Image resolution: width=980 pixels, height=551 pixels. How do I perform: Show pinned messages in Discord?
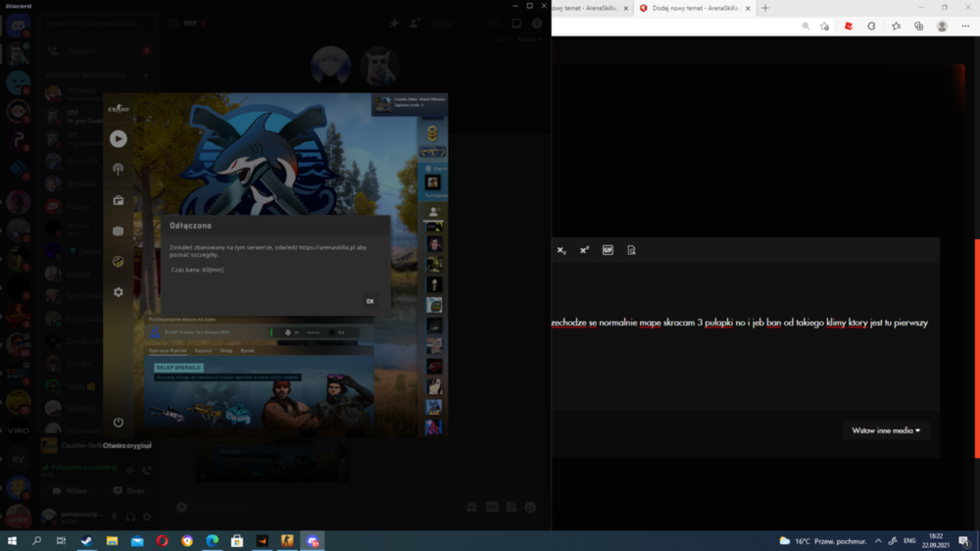(394, 24)
